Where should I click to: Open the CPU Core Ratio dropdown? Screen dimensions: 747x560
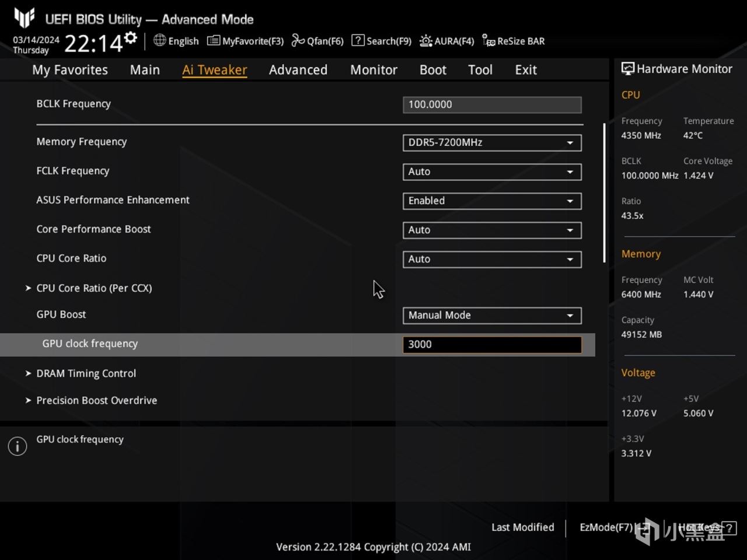(x=492, y=260)
